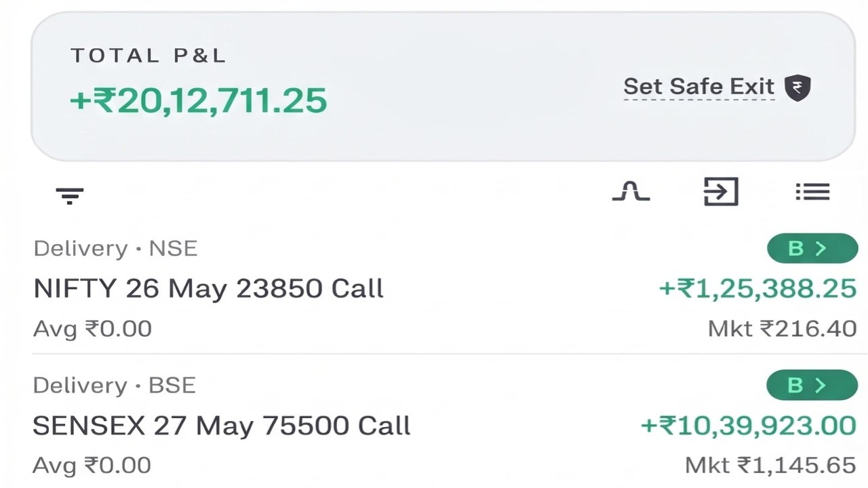Select NIFTY profit +₹1,25,388.25

tap(757, 289)
